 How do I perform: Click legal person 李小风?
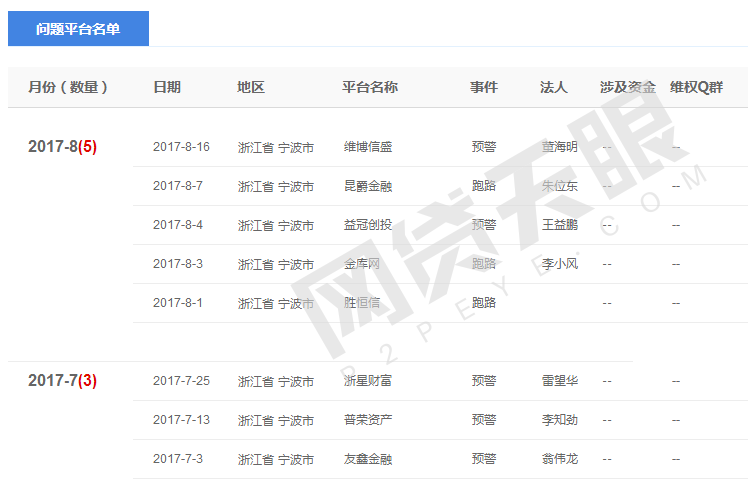click(560, 264)
